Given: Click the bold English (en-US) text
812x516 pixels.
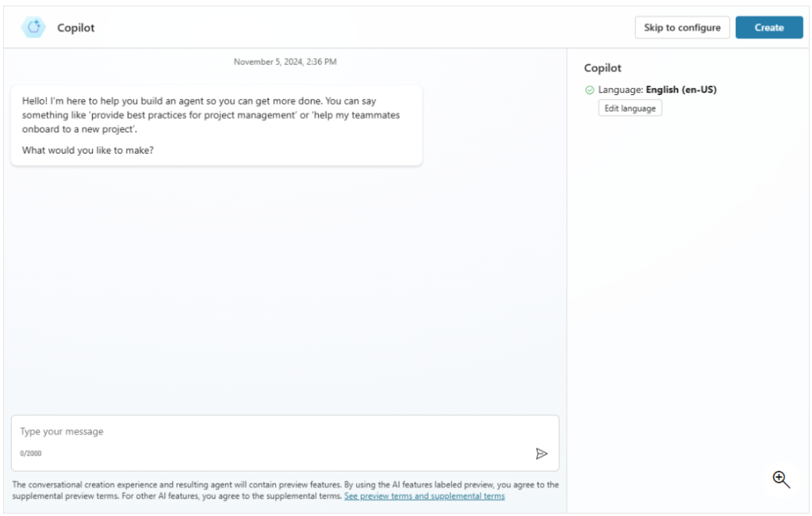Looking at the screenshot, I should pyautogui.click(x=681, y=90).
